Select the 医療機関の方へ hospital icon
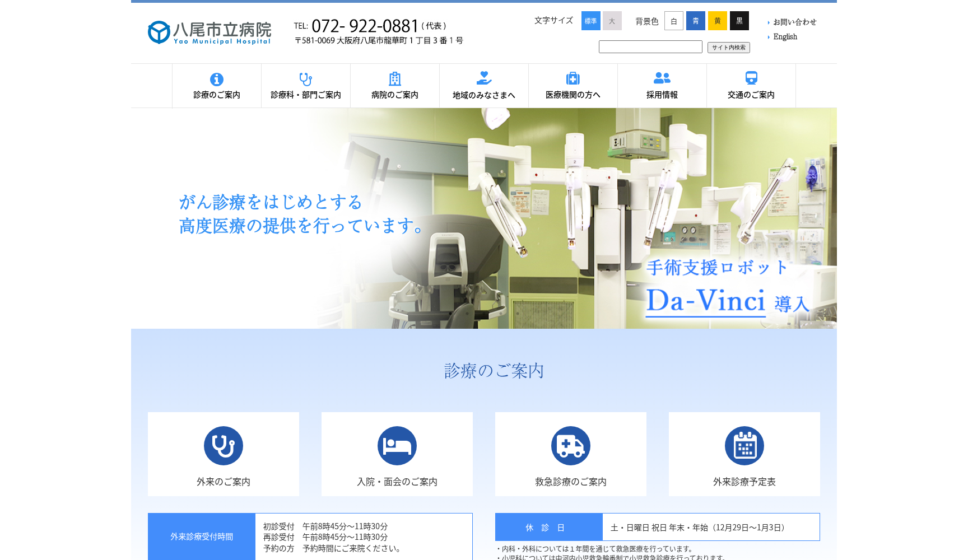 click(x=573, y=79)
